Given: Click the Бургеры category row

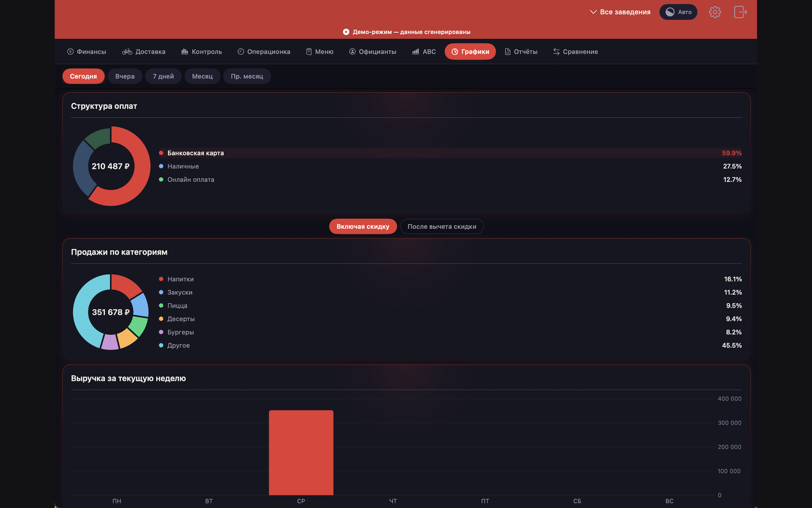Looking at the screenshot, I should (x=450, y=332).
